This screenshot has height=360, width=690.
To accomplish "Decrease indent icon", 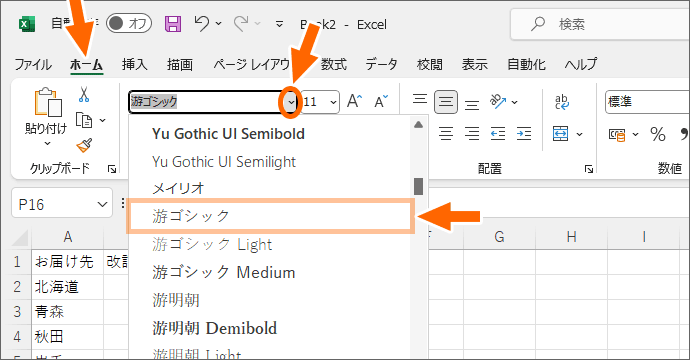I will pyautogui.click(x=498, y=134).
